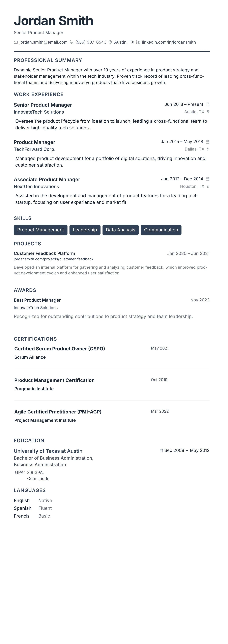
Task: Select the Leadership skill tag
Action: click(x=85, y=230)
